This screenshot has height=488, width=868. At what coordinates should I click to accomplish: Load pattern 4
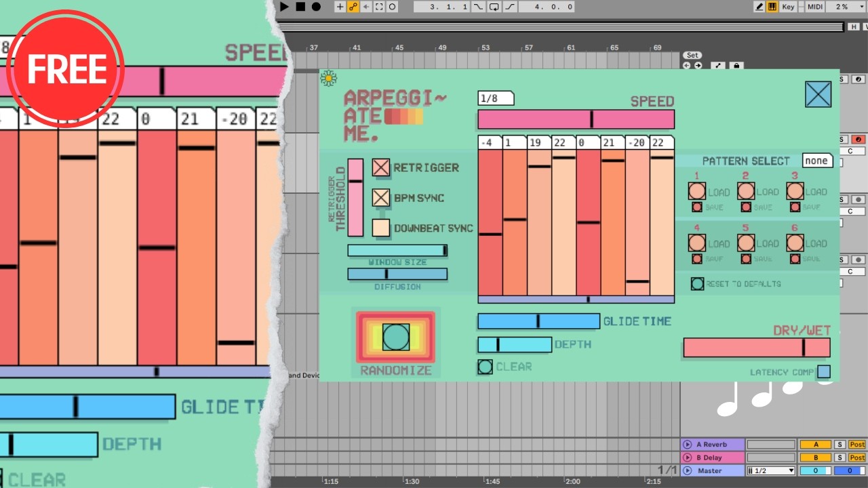(697, 243)
